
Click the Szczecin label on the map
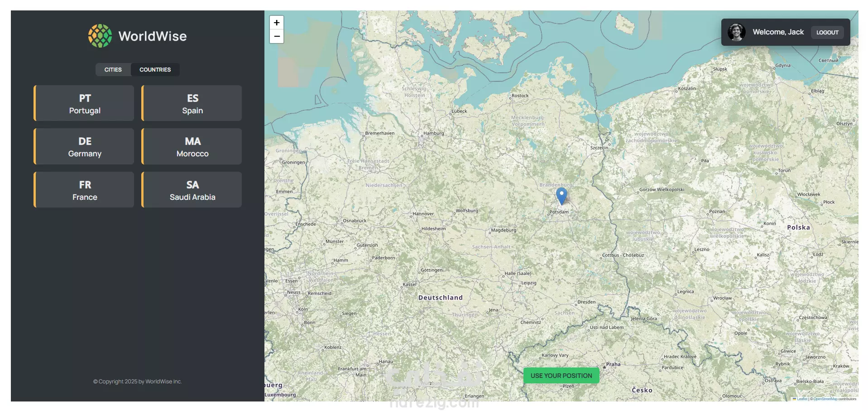coord(599,148)
